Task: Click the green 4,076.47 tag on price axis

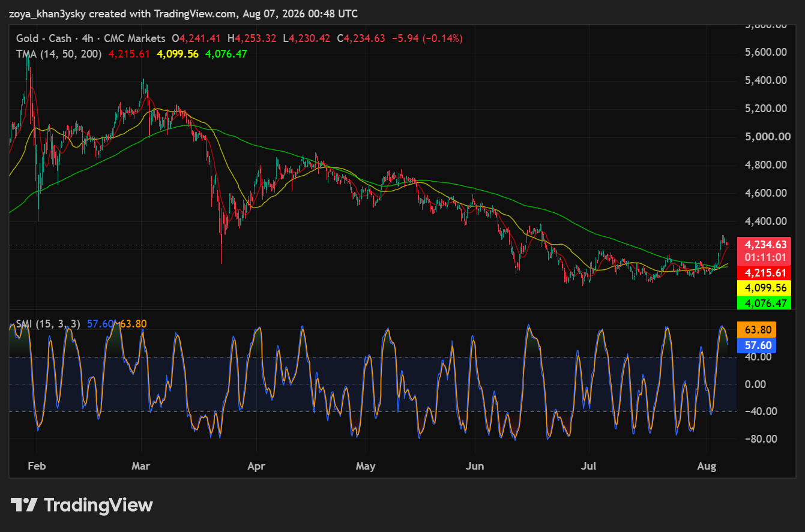Action: tap(765, 303)
